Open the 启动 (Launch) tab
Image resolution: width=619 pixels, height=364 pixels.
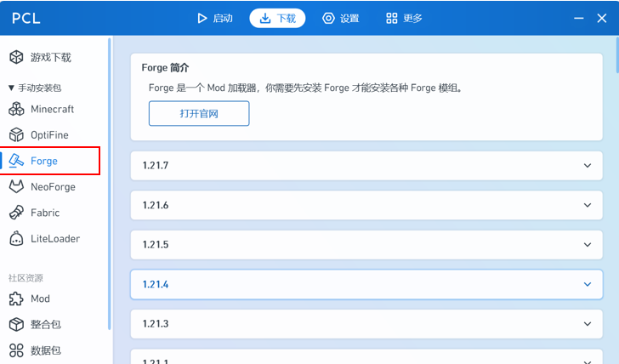215,18
